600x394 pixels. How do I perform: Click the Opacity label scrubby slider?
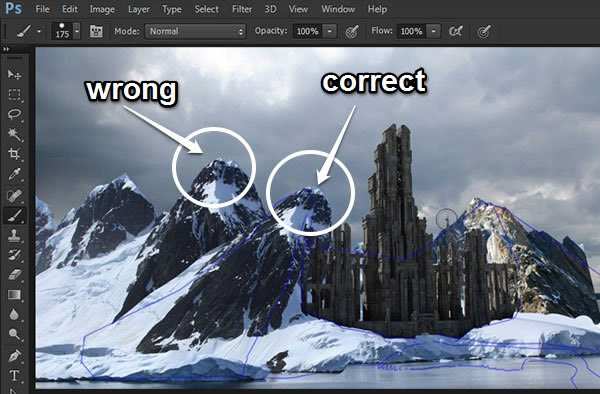tap(271, 31)
